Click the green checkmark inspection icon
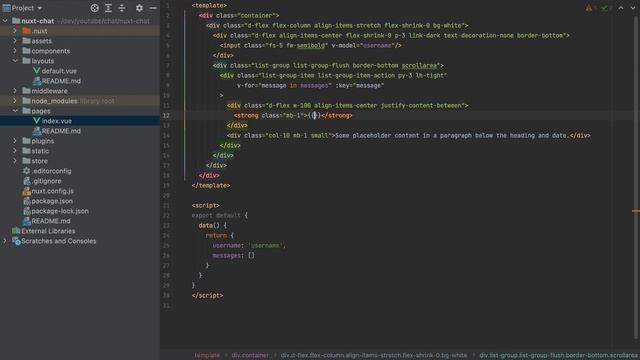This screenshot has width=640, height=360. 604,8
